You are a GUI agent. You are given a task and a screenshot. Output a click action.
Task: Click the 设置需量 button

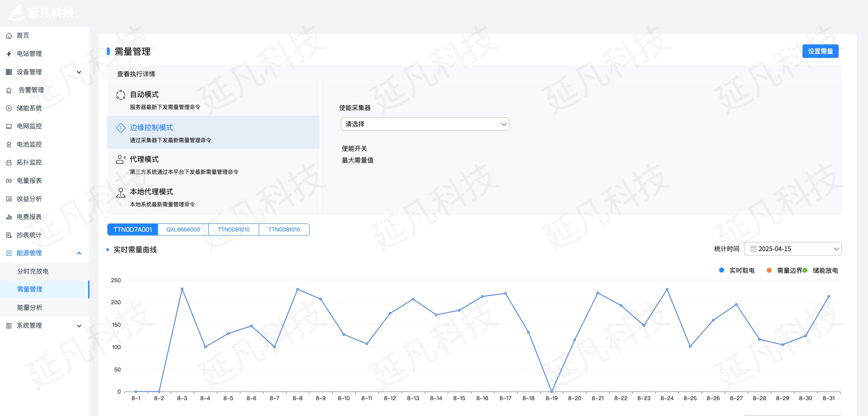(820, 51)
